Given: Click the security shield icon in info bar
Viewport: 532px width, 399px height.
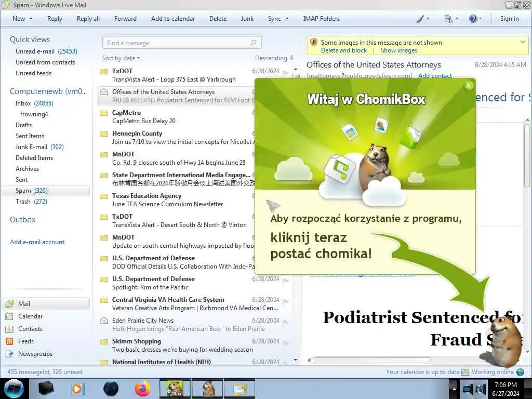Looking at the screenshot, I should 314,43.
